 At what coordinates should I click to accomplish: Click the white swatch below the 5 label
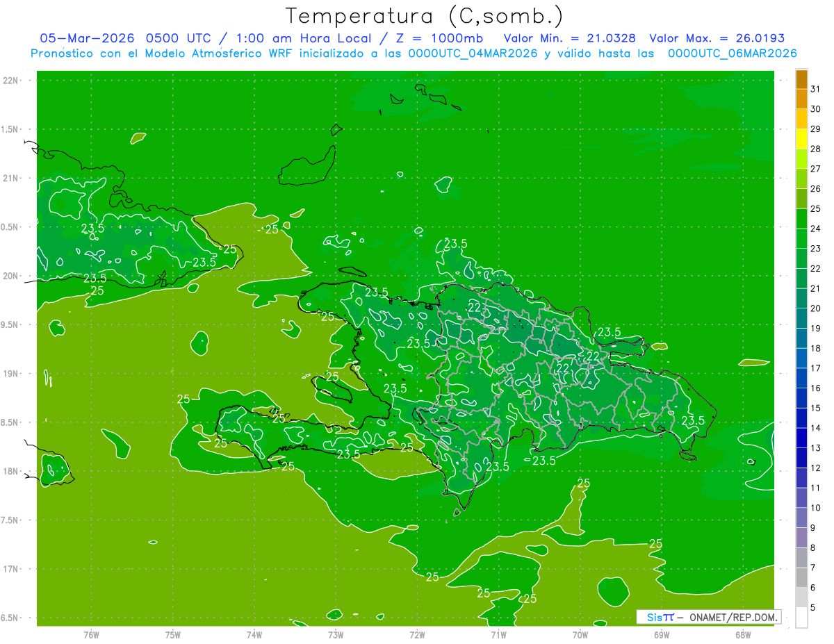tap(801, 618)
